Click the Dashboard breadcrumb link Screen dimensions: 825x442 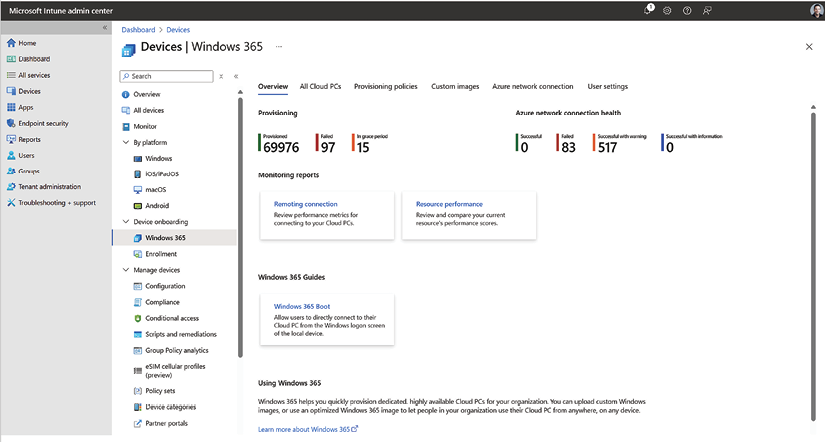coord(138,30)
